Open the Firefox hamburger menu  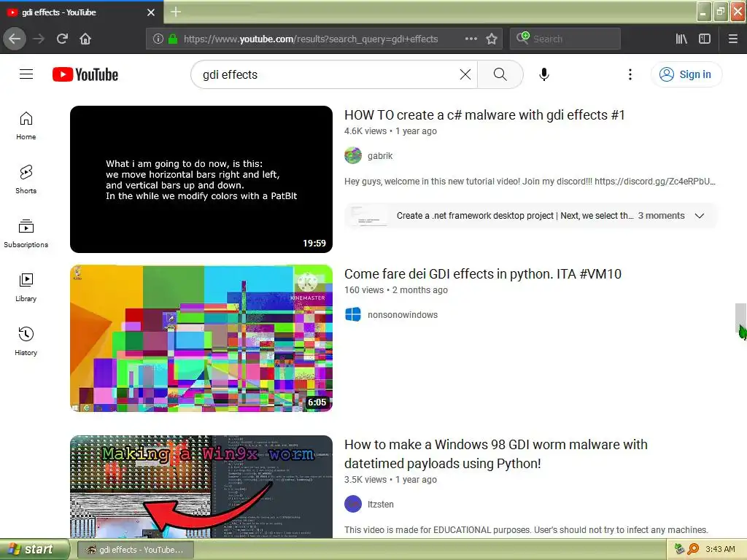click(x=732, y=39)
